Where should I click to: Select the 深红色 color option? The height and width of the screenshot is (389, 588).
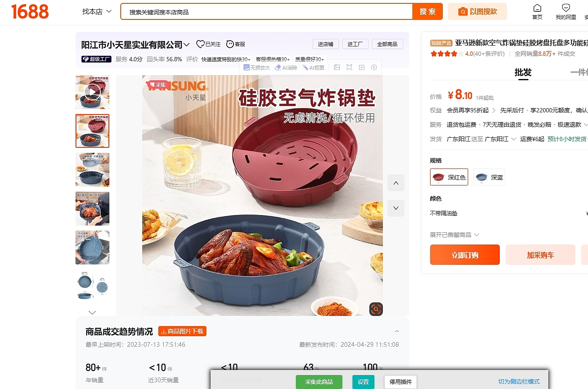point(449,177)
